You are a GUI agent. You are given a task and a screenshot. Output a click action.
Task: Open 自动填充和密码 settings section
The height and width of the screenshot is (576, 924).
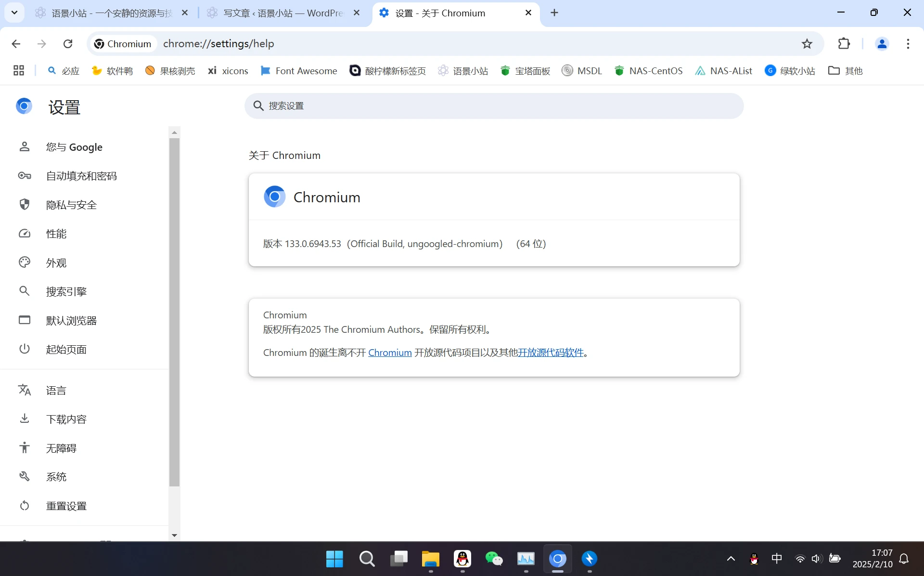84,176
